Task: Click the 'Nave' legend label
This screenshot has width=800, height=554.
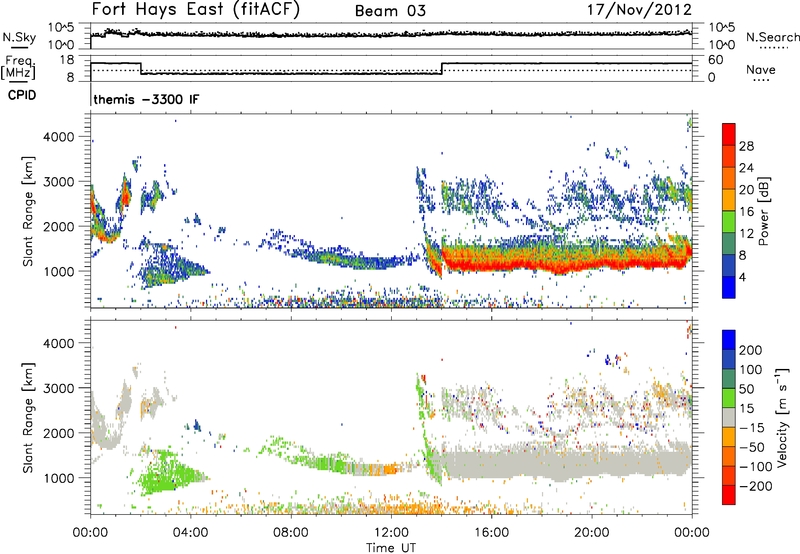Action: 761,69
